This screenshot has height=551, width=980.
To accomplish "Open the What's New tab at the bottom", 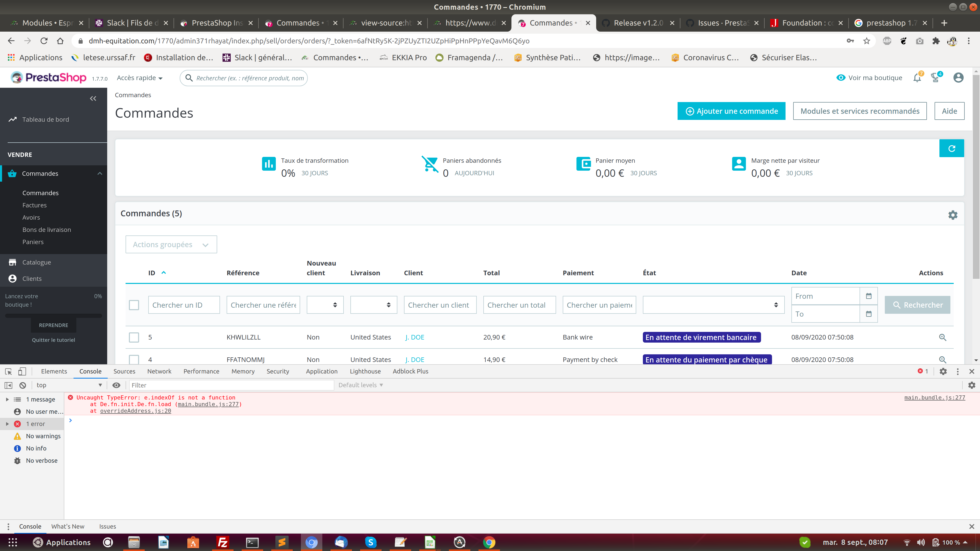I will point(68,526).
